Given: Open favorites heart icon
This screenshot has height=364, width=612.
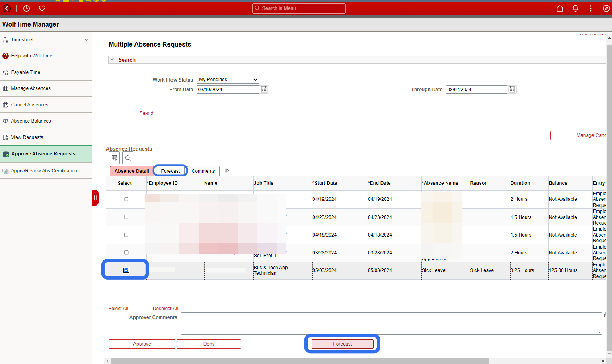Looking at the screenshot, I should 42,8.
